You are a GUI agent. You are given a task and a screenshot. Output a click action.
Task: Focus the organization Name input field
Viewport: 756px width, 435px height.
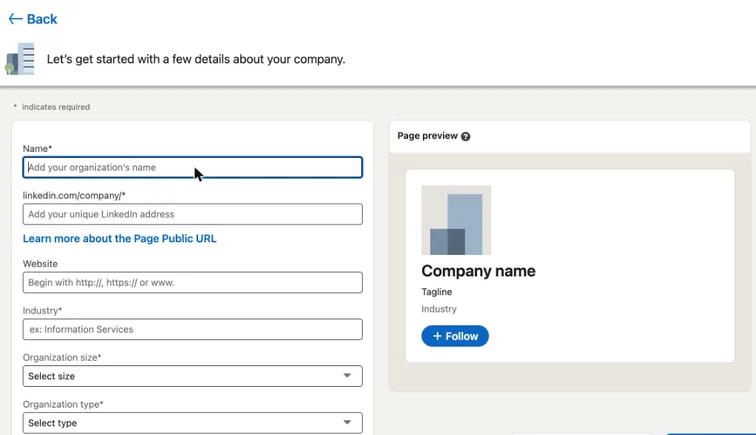click(192, 167)
